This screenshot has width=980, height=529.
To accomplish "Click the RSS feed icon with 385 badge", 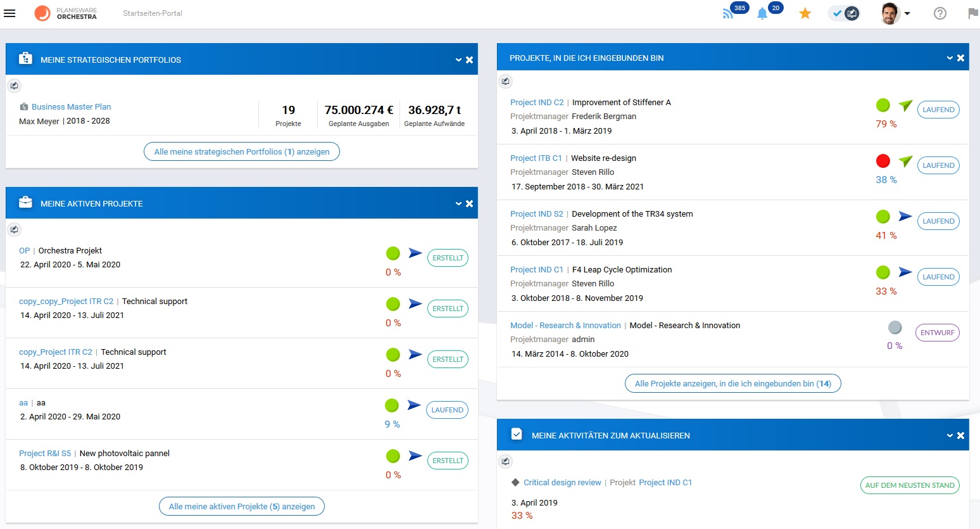I will (x=729, y=13).
